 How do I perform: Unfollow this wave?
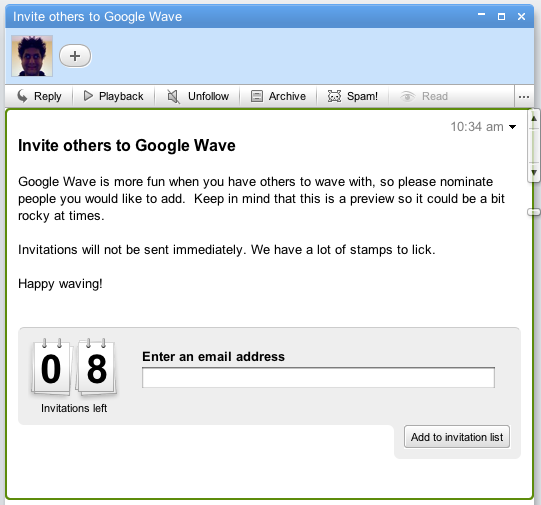[x=198, y=96]
